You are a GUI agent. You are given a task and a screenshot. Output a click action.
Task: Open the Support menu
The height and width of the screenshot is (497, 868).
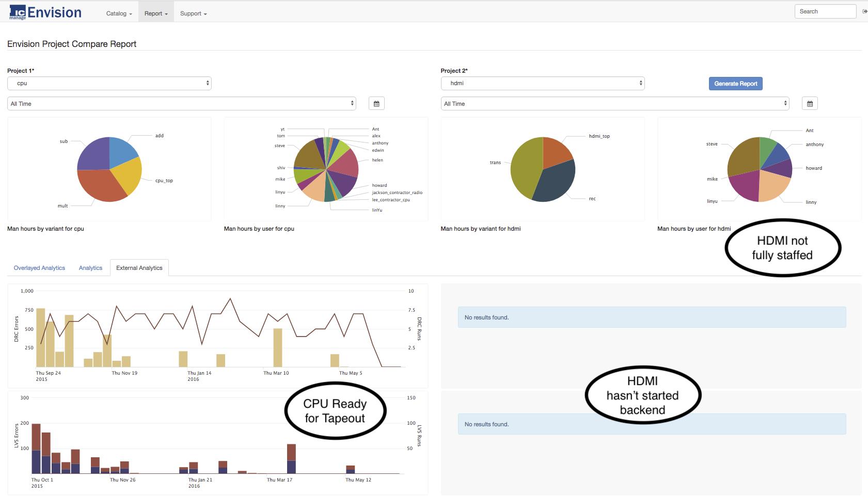click(x=193, y=13)
